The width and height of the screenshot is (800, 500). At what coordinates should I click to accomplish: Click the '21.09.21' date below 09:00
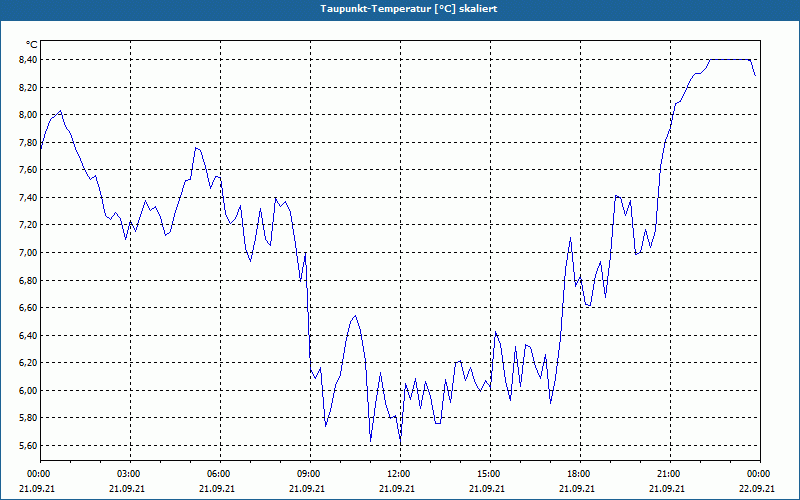(x=307, y=488)
